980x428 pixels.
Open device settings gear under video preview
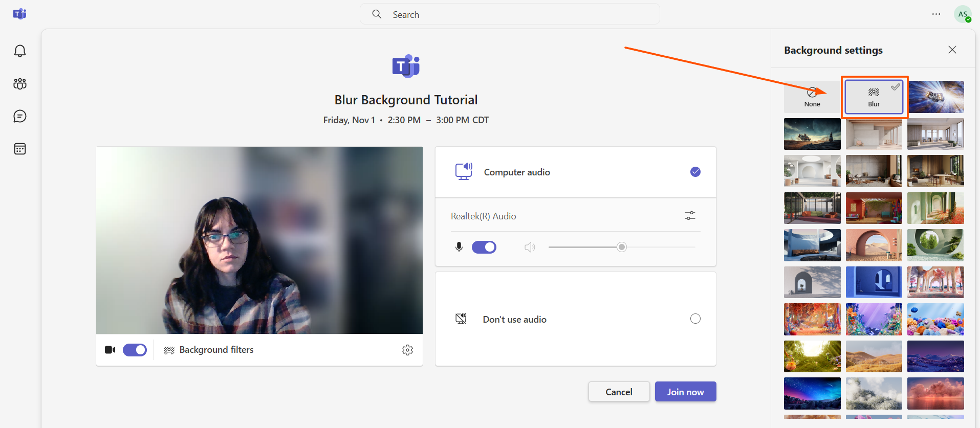coord(407,350)
